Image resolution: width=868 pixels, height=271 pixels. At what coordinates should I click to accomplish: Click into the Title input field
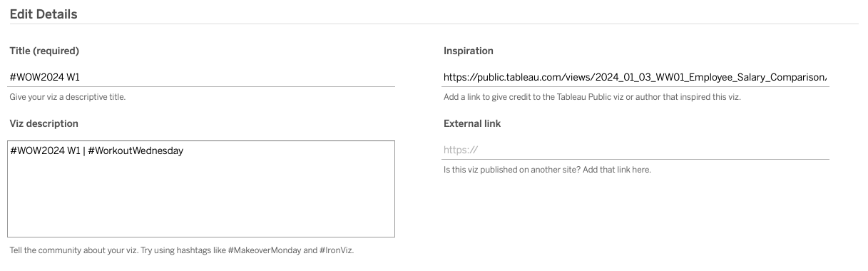click(202, 77)
